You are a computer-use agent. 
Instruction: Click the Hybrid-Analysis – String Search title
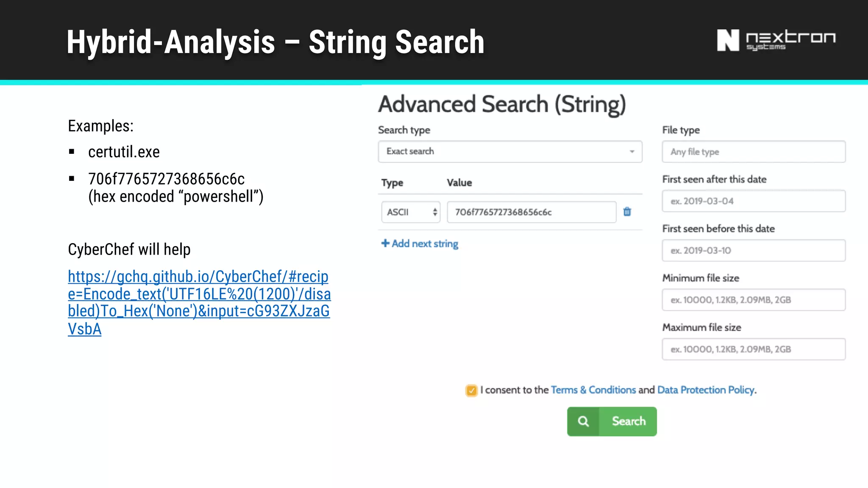tap(275, 42)
